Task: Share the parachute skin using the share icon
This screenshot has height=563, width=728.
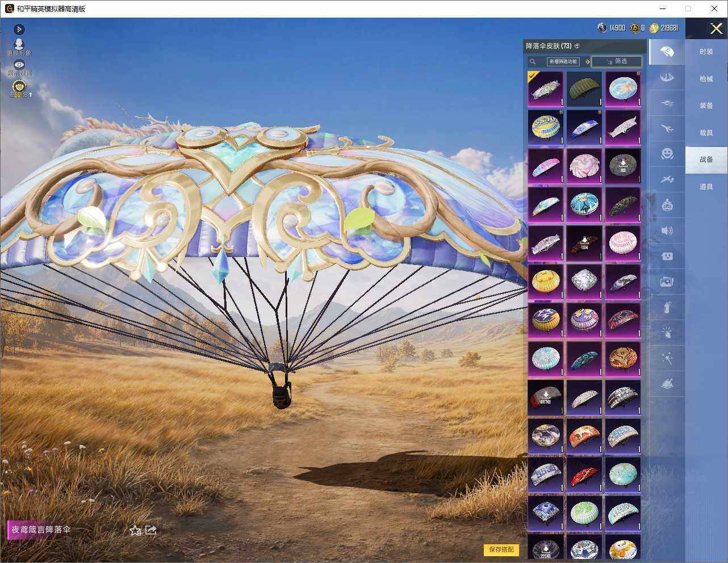Action: coord(150,530)
